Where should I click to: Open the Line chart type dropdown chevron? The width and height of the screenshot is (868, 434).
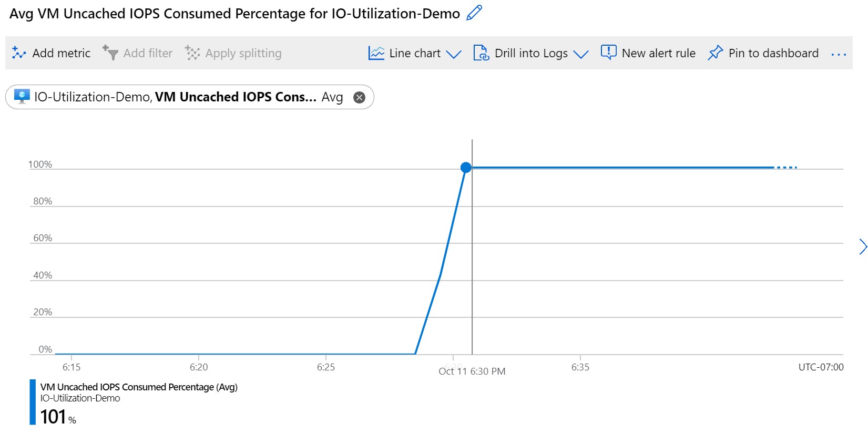pyautogui.click(x=454, y=54)
